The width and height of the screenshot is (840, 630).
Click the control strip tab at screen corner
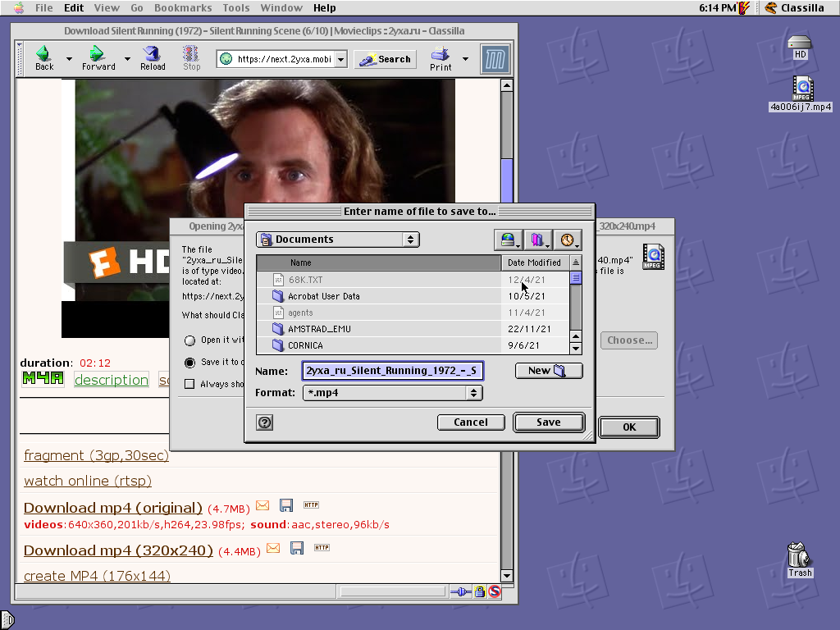coord(7,620)
